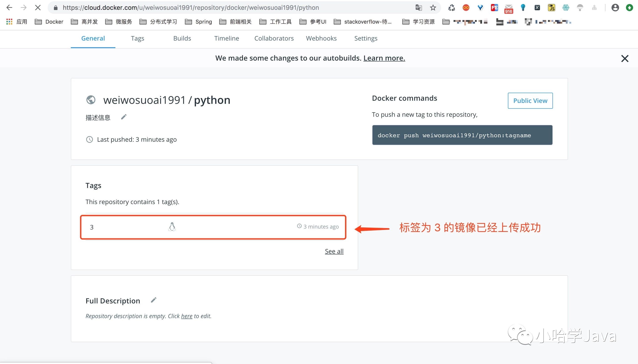The height and width of the screenshot is (364, 638).
Task: Click the Linux penguin icon on tag 3
Action: coord(172,227)
